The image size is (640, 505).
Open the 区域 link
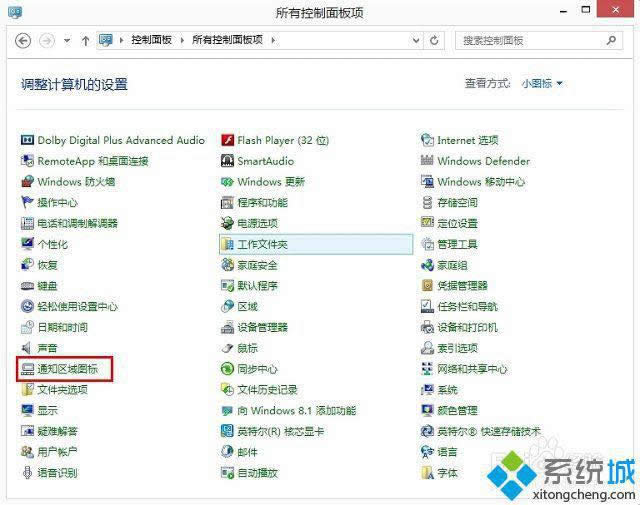pos(248,307)
